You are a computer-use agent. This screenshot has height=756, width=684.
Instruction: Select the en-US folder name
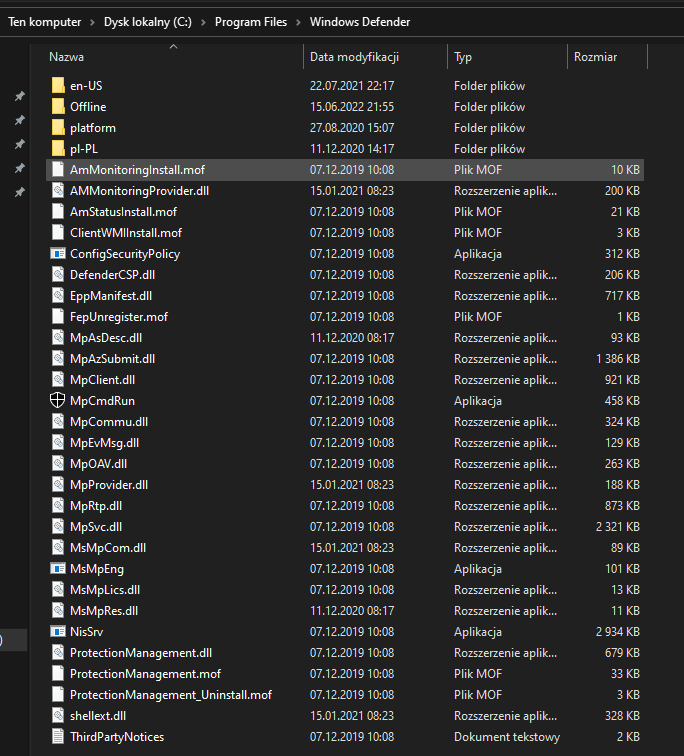coord(86,86)
